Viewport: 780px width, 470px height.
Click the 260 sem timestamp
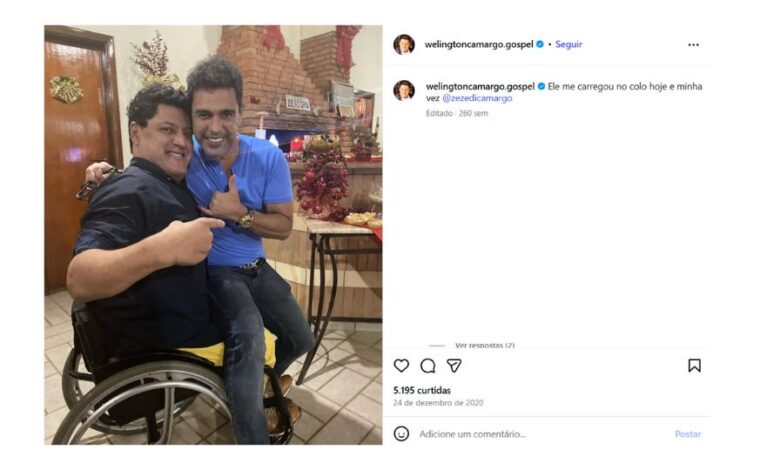(x=473, y=113)
